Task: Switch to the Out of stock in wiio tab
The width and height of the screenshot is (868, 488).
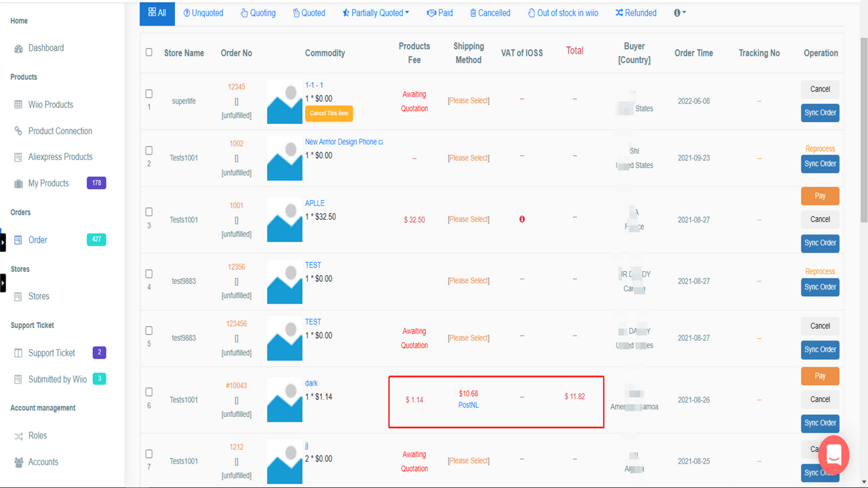Action: point(562,12)
